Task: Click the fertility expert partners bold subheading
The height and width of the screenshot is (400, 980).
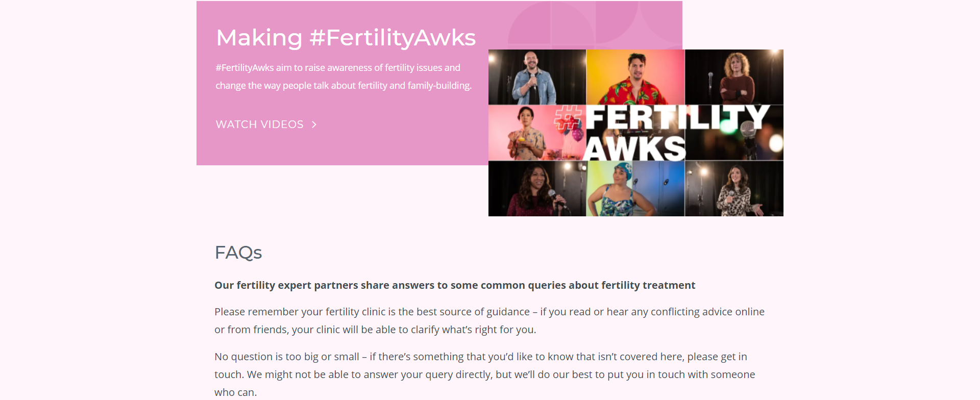Action: [x=455, y=285]
